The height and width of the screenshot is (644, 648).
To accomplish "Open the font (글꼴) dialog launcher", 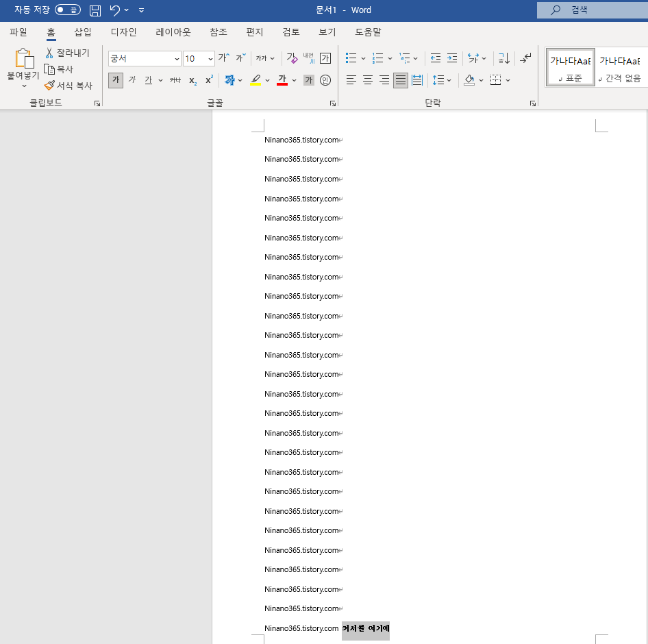I will [333, 103].
